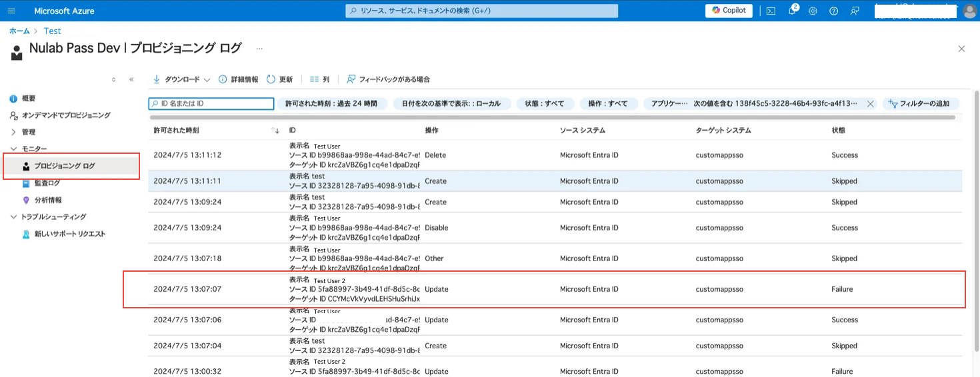
Task: Open the Azure portal hamburger menu
Action: pyautogui.click(x=11, y=11)
